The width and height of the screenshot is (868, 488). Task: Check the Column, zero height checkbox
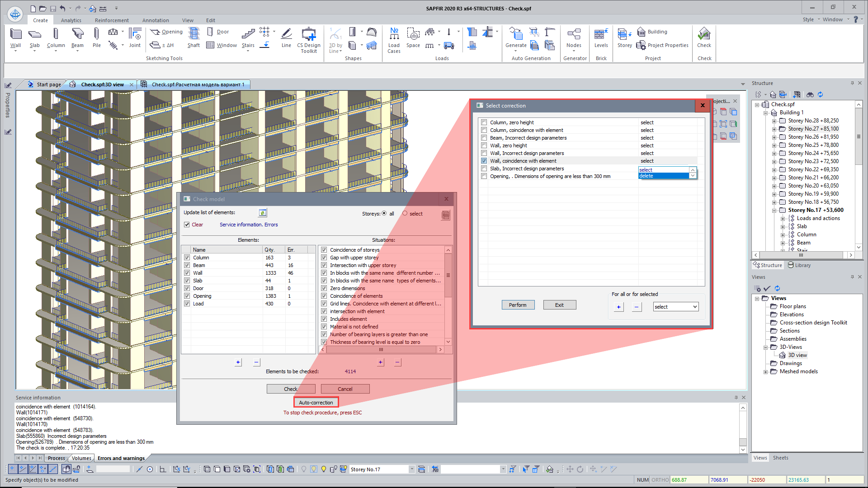click(484, 122)
